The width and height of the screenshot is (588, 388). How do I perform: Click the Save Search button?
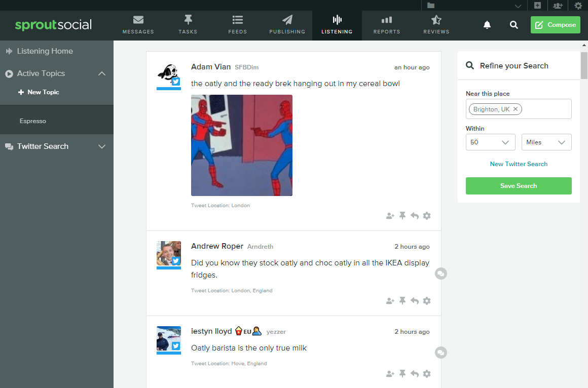(x=519, y=185)
